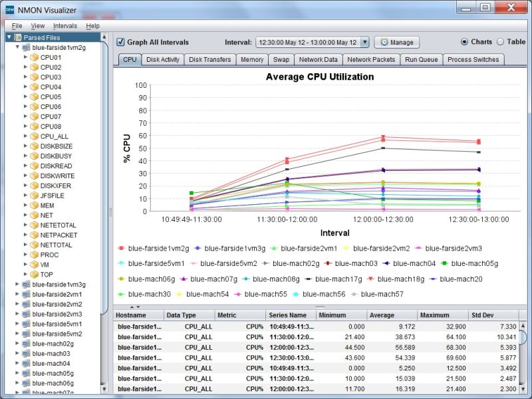Expand the blue-farside2vm1 host node
This screenshot has height=399, width=532.
pos(17,294)
